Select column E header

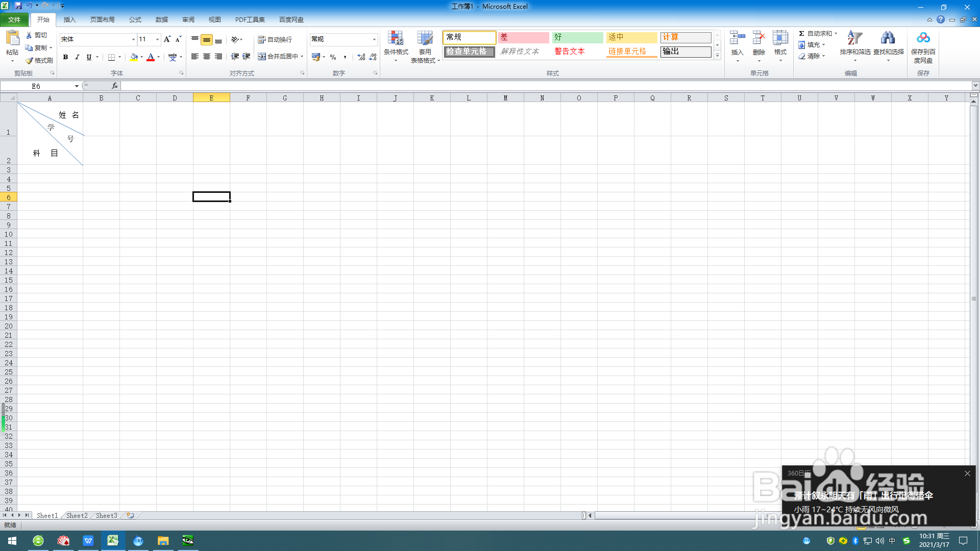(211, 97)
